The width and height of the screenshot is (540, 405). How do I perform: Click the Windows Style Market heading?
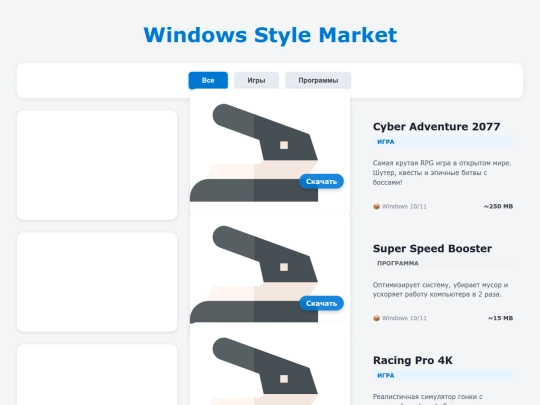coord(270,35)
